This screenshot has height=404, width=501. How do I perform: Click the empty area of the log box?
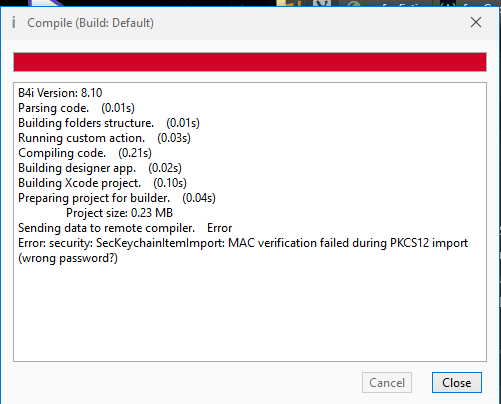coord(250,313)
